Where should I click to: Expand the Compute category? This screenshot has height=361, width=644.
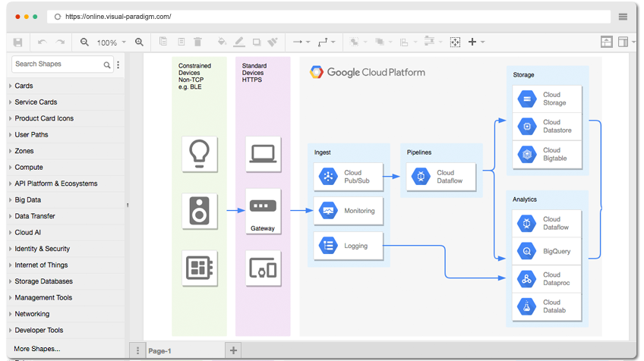[x=66, y=168]
